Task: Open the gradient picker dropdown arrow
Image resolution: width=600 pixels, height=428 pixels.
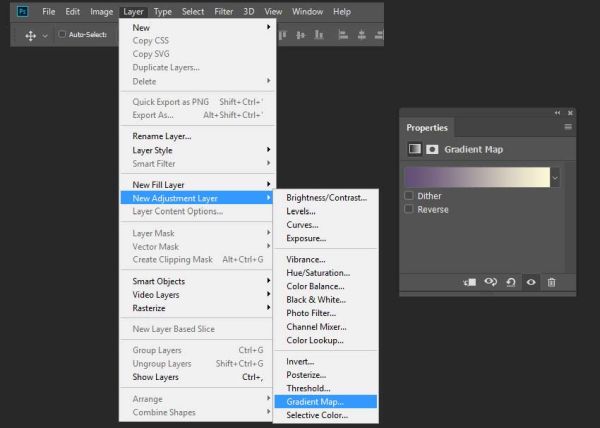Action: (555, 178)
